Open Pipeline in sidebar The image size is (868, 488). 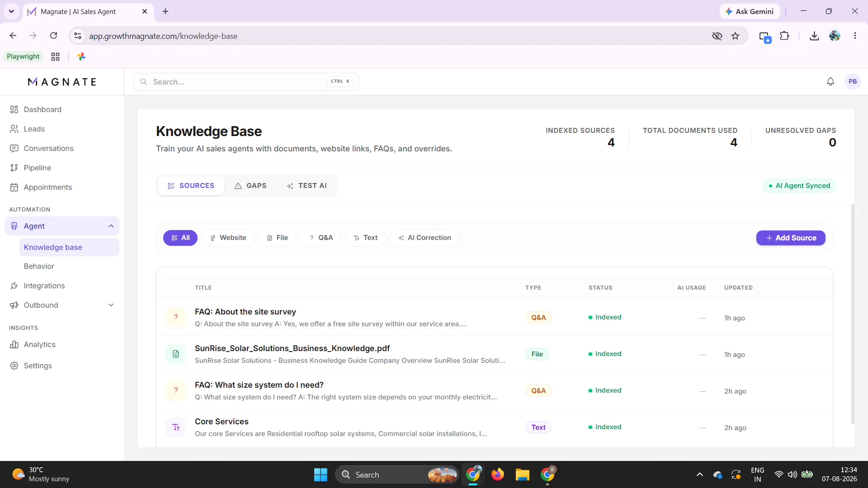pyautogui.click(x=62, y=168)
